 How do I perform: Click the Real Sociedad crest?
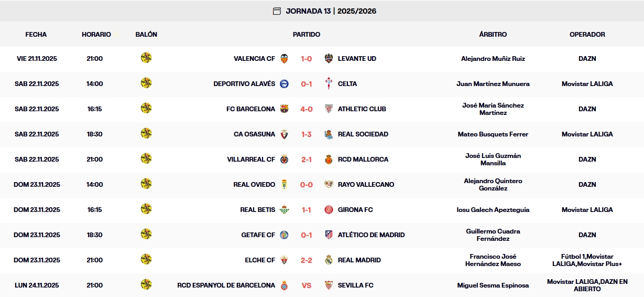pos(329,134)
